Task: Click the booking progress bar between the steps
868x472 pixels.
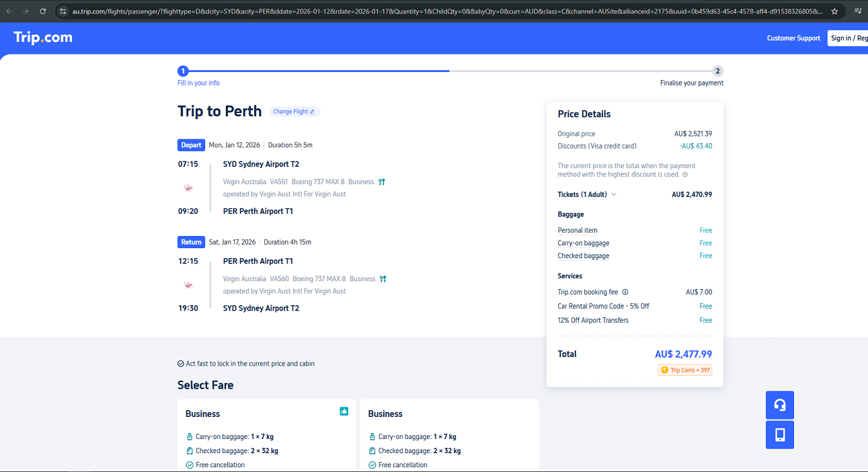Action: click(450, 71)
